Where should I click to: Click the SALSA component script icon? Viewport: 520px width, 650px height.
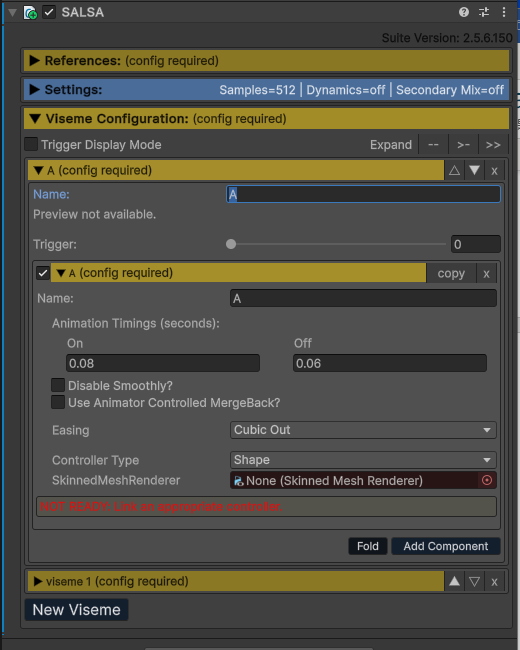[30, 12]
